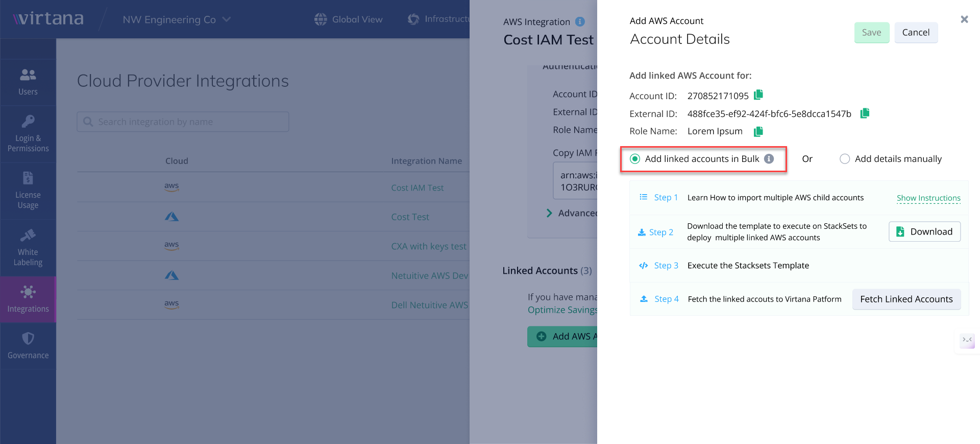Click the Step 2 download icon
Screen dimensions: 980x444
[x=642, y=232]
